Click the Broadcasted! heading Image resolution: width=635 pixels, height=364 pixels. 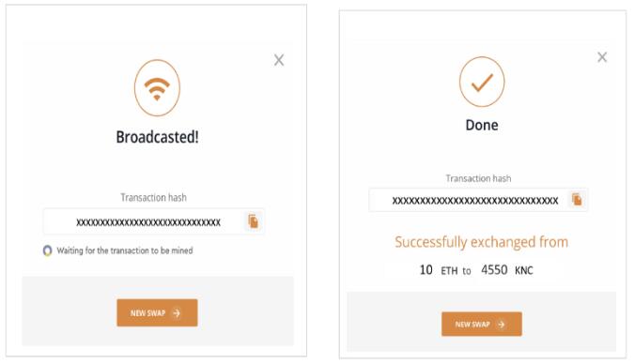click(157, 137)
